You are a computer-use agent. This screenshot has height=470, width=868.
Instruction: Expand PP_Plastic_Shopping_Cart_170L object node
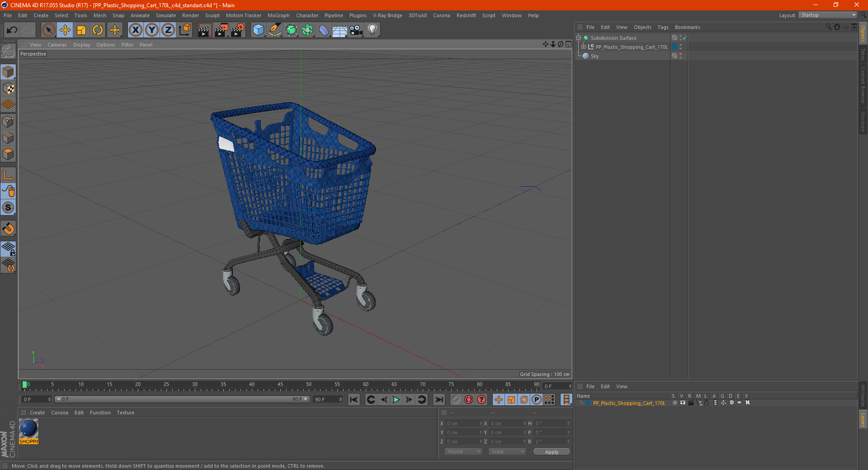[584, 47]
